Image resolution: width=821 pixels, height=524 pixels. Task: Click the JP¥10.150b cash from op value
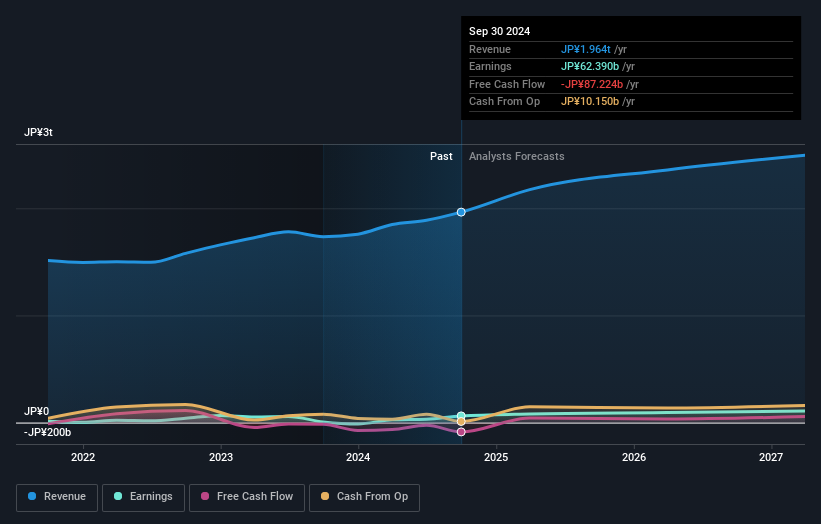(x=590, y=102)
